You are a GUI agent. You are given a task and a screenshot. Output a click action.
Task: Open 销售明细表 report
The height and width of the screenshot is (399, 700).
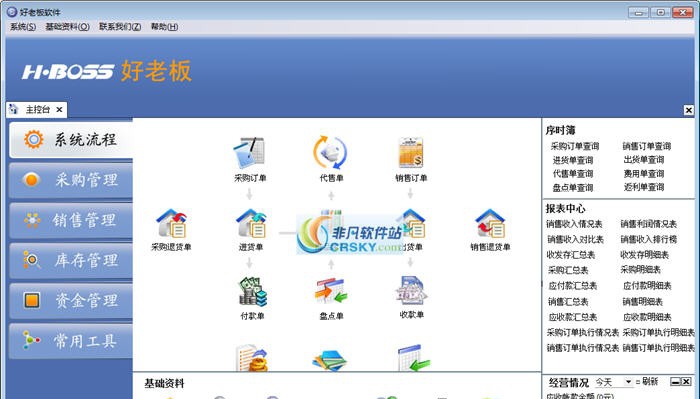pyautogui.click(x=643, y=302)
